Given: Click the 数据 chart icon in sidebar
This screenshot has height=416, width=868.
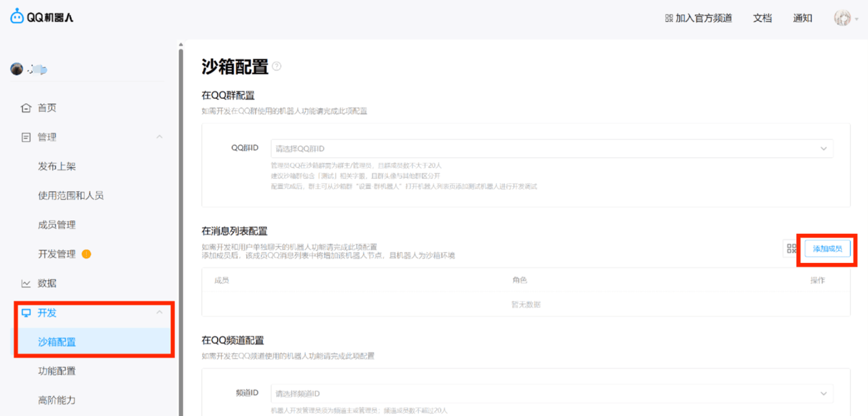Looking at the screenshot, I should [26, 283].
